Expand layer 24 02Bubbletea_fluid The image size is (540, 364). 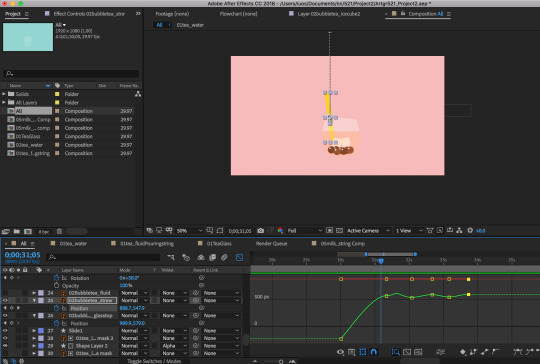click(34, 293)
